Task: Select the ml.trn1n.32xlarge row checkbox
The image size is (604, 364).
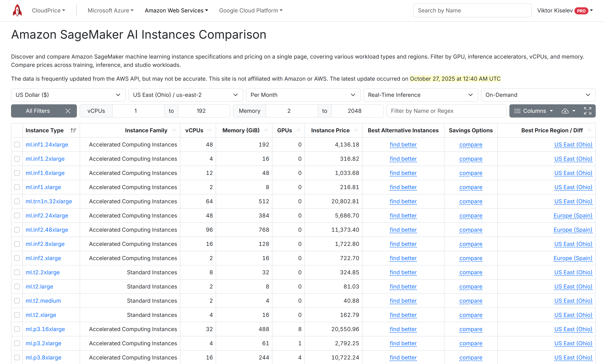Action: [x=17, y=201]
